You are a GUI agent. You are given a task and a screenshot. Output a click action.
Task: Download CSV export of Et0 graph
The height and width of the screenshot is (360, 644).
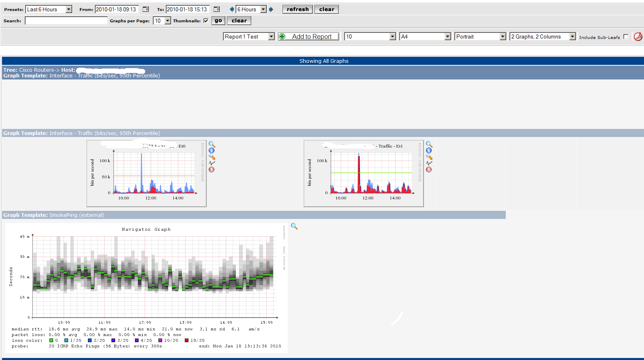[x=212, y=150]
